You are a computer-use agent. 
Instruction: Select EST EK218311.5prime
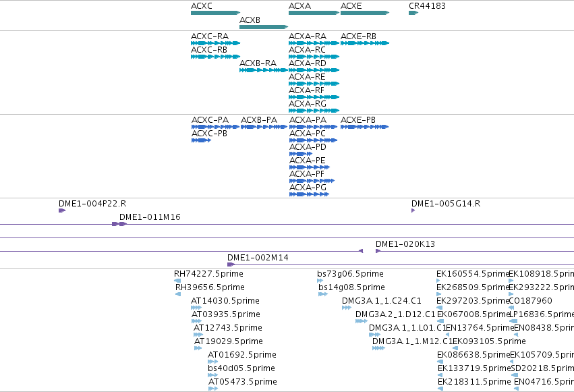point(440,389)
